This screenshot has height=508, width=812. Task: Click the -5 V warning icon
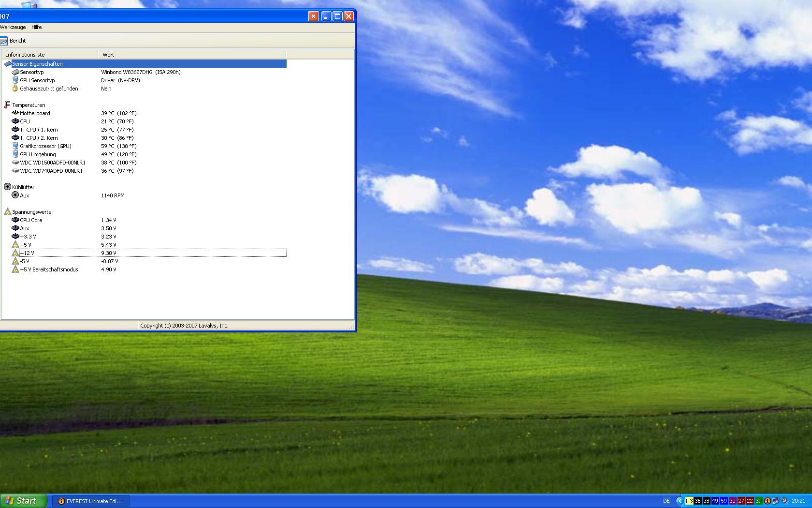[x=15, y=261]
